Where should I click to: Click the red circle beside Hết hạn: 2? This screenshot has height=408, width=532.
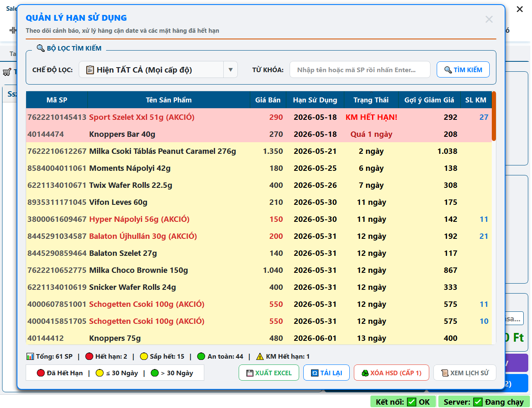(89, 357)
